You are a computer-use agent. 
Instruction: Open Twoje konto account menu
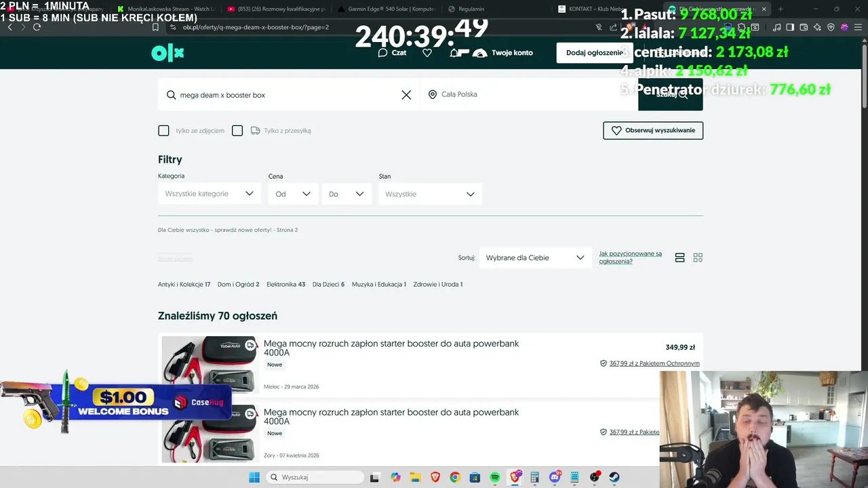[x=503, y=53]
